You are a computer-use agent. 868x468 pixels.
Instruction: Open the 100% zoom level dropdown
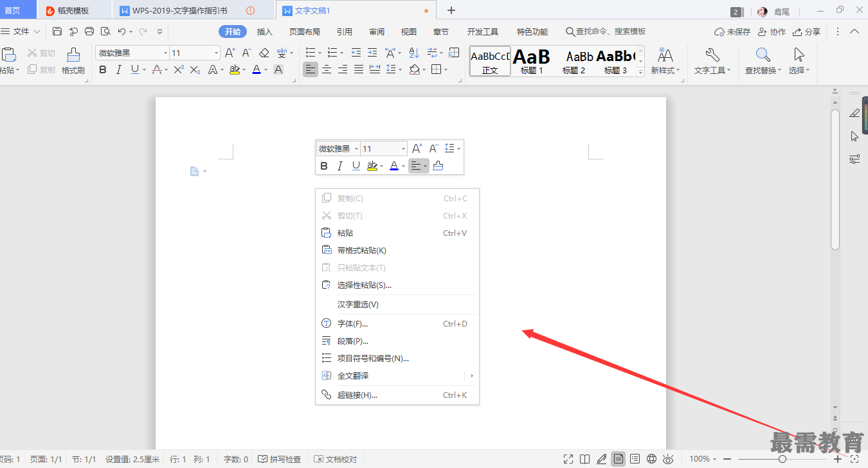coord(703,459)
